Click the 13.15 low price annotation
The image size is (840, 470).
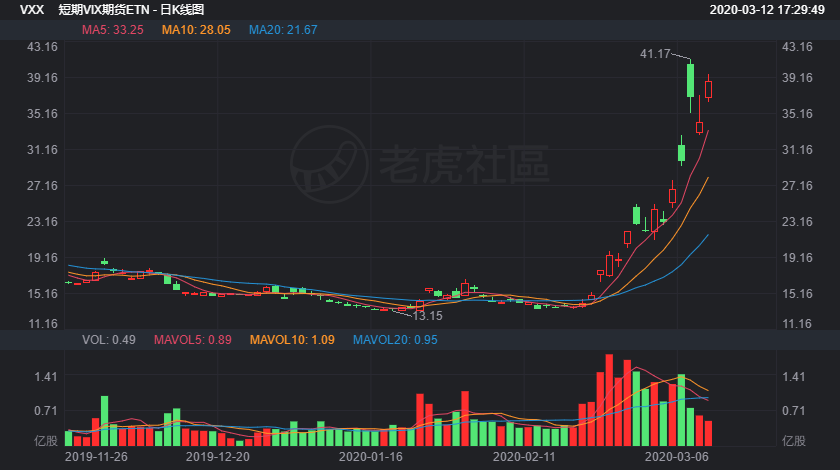[428, 316]
